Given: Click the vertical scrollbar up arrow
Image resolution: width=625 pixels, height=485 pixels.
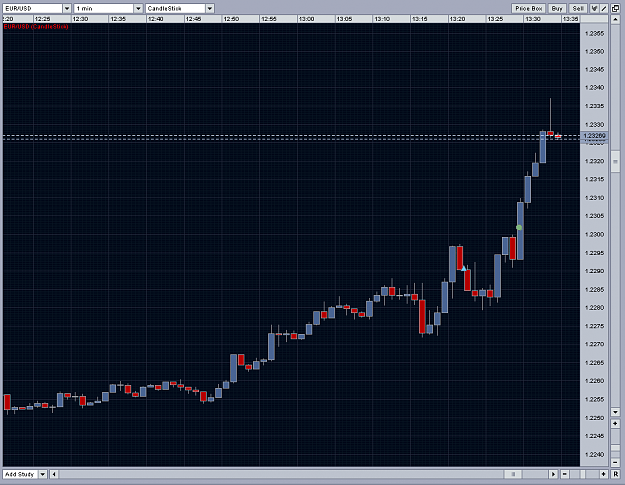Looking at the screenshot, I should click(x=615, y=19).
